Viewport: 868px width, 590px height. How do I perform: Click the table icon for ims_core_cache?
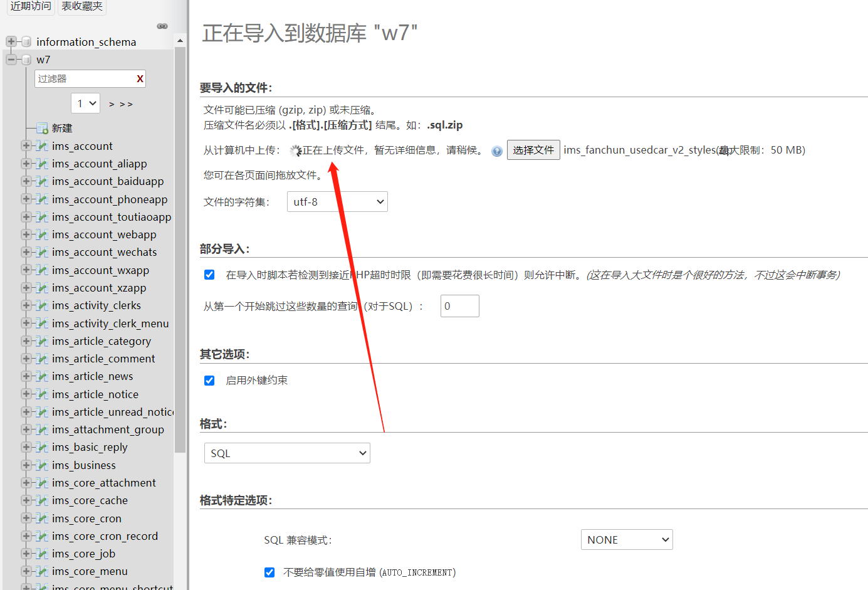coord(43,500)
